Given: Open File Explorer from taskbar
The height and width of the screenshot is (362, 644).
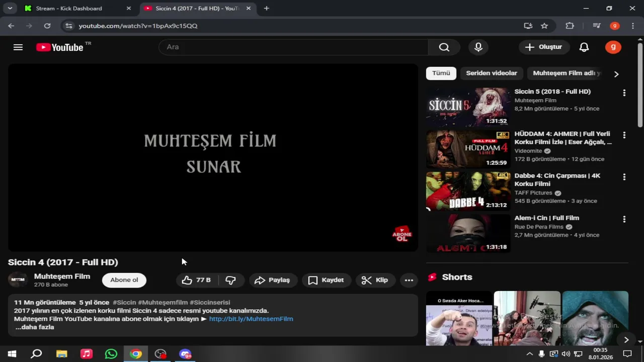Looking at the screenshot, I should tap(61, 354).
